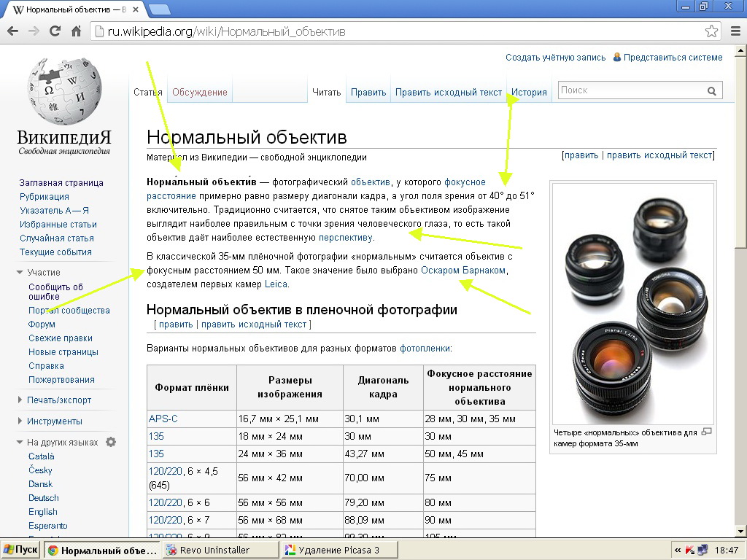747x560 pixels.
Task: Open the Заглавная страница link
Action: pos(61,182)
